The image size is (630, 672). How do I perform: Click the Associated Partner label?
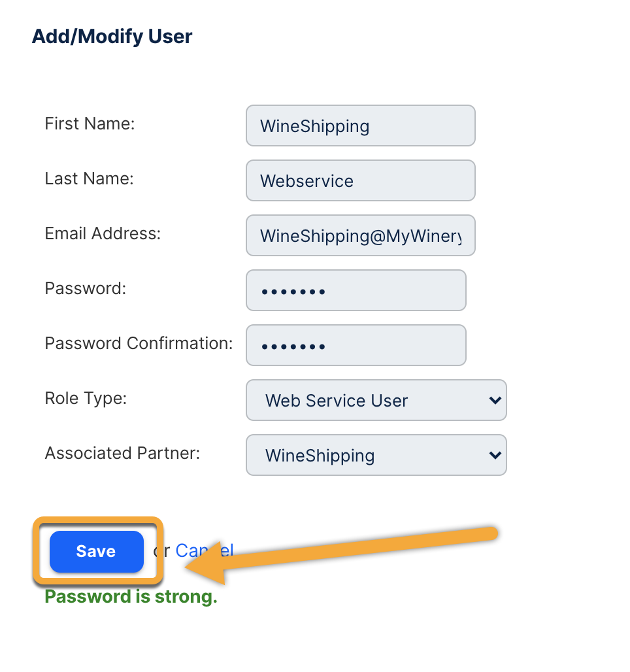pos(123,452)
